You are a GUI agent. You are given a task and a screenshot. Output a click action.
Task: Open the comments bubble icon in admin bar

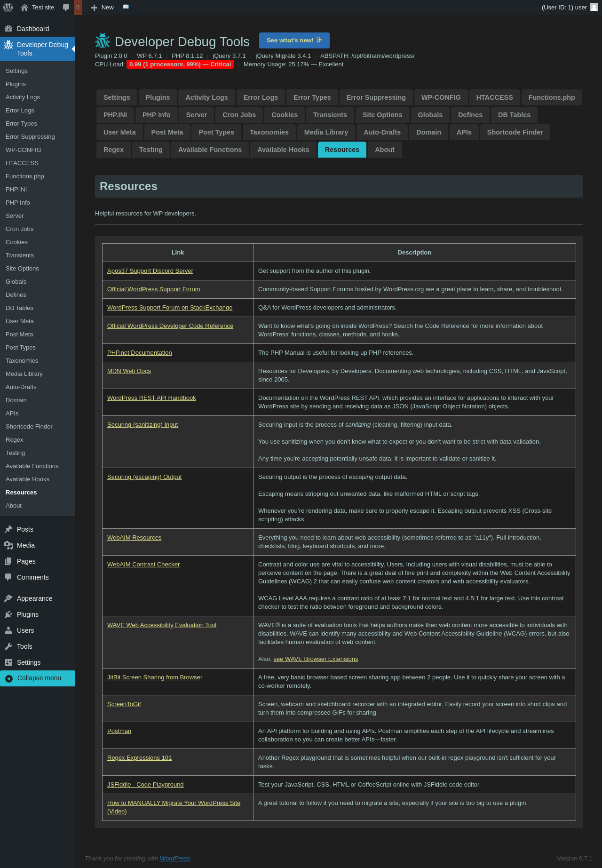pos(66,8)
